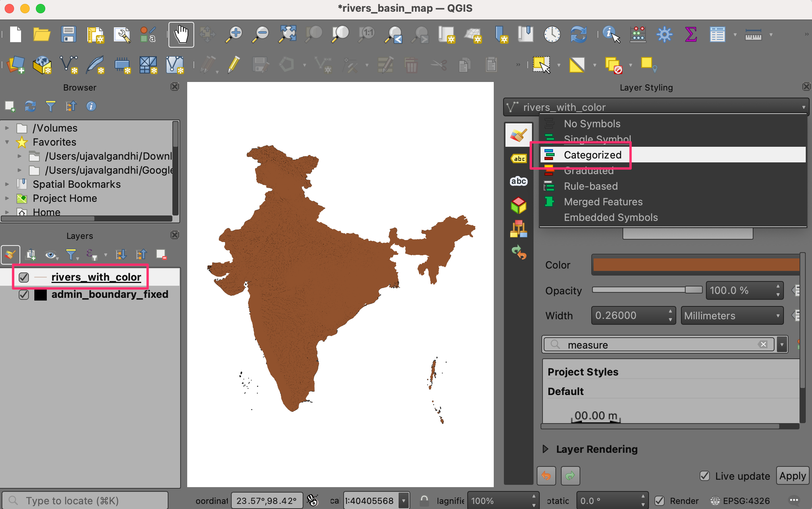Toggle visibility of rivers_with_color layer

coord(24,277)
